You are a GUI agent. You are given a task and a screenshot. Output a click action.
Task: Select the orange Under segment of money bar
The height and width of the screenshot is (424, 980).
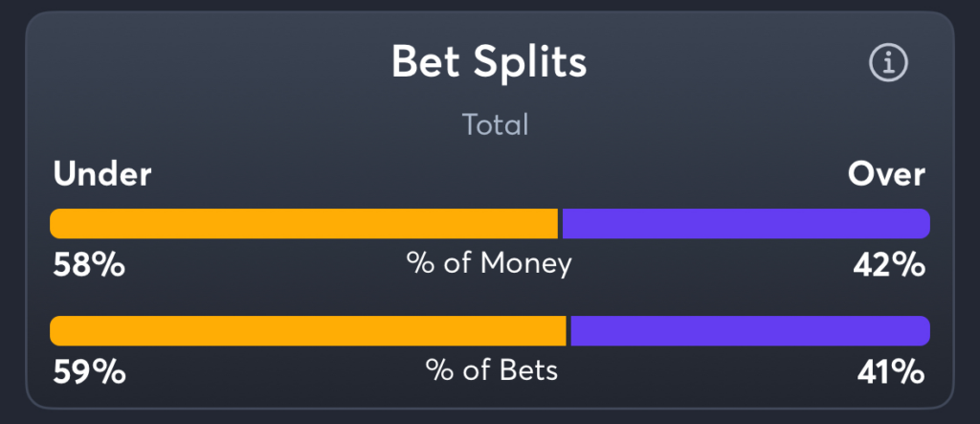click(x=303, y=223)
